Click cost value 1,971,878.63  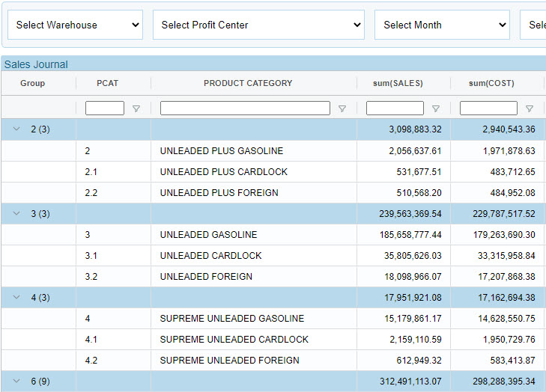[509, 151]
